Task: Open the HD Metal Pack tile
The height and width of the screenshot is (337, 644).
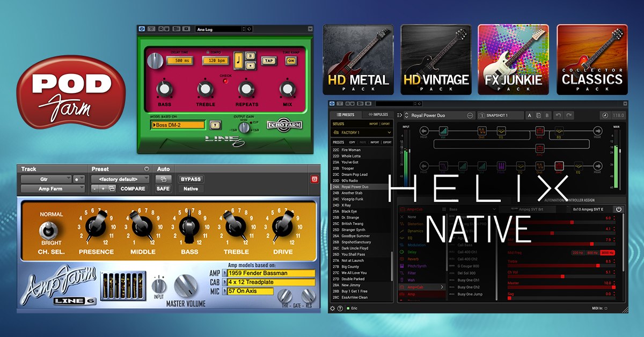Action: pyautogui.click(x=358, y=58)
